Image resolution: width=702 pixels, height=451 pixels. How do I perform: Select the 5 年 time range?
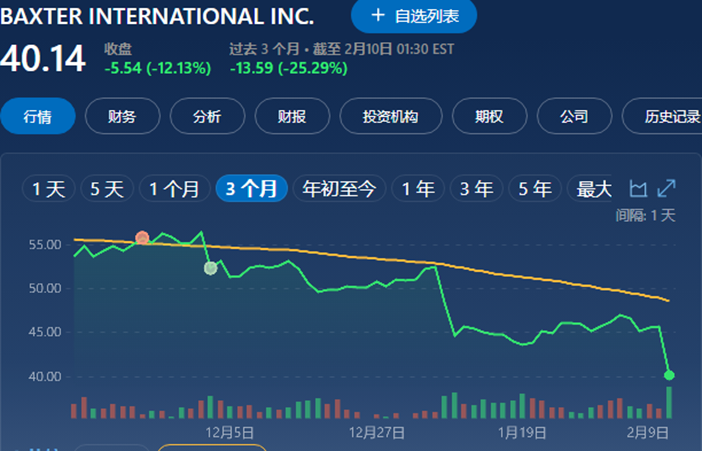coord(535,189)
